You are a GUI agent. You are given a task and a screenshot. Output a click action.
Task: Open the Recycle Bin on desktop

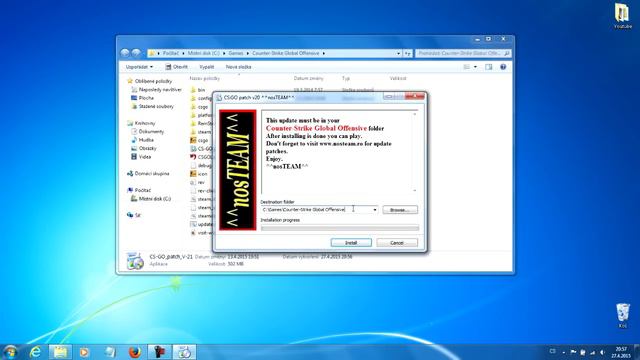pyautogui.click(x=623, y=316)
